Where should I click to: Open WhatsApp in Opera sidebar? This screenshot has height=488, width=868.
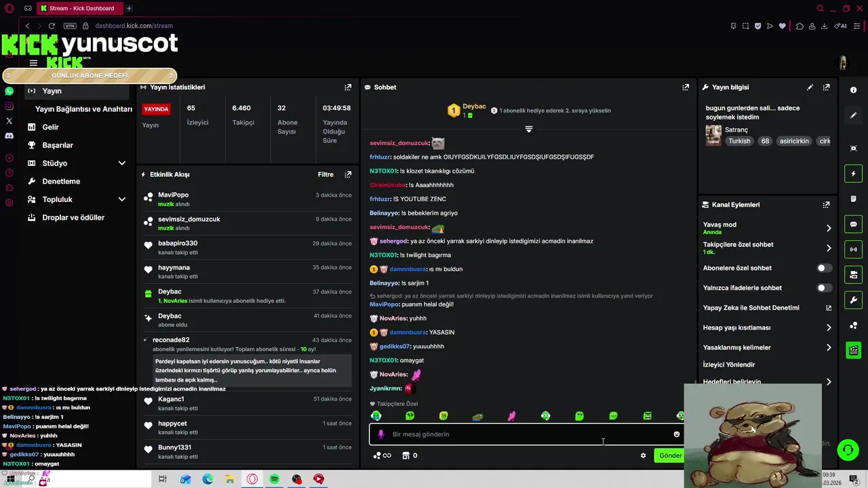(x=9, y=91)
